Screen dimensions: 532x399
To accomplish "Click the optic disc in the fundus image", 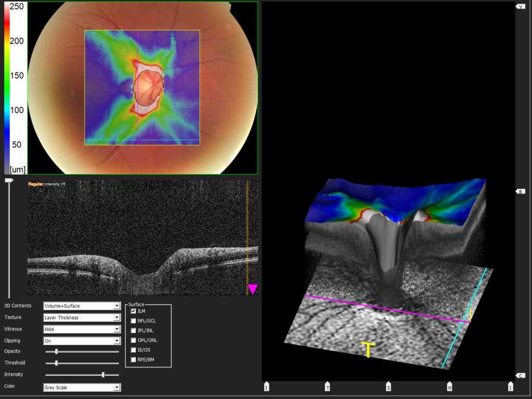I will coord(148,88).
